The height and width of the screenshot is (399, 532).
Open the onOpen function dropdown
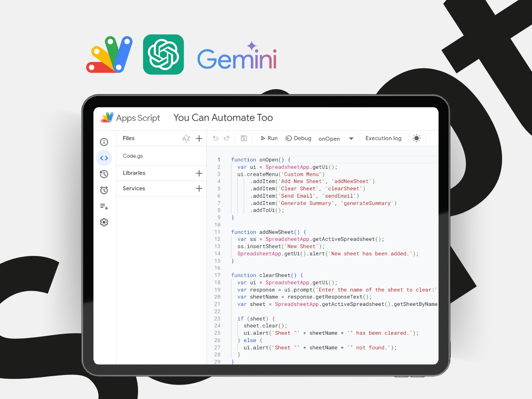(x=336, y=139)
